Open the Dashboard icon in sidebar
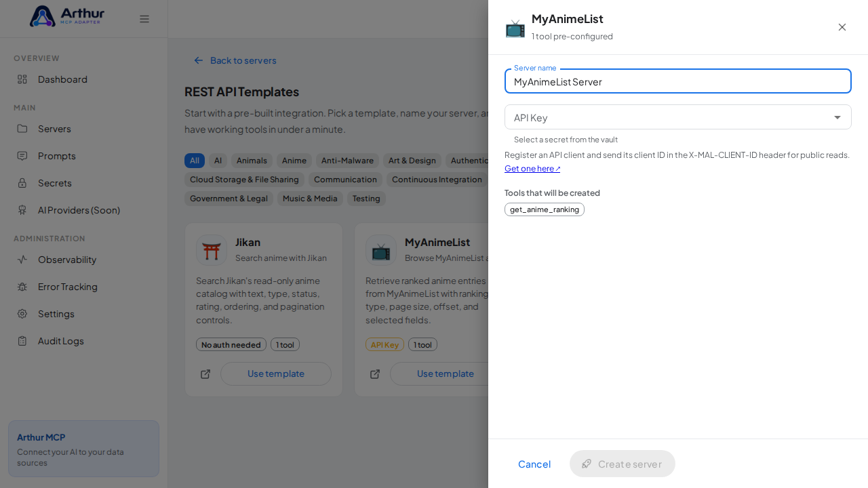Viewport: 868px width, 488px height. pos(22,79)
